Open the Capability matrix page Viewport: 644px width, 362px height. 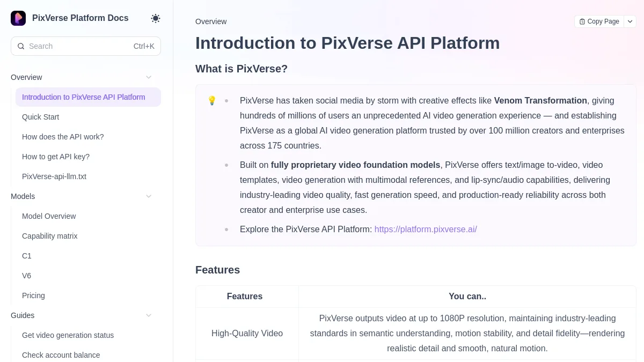(88, 236)
